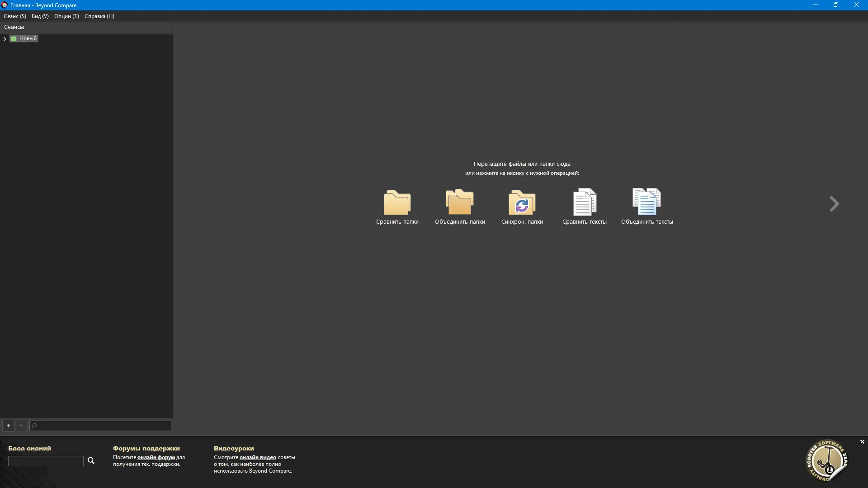Open the Опции menu
This screenshot has width=868, height=488.
point(66,16)
